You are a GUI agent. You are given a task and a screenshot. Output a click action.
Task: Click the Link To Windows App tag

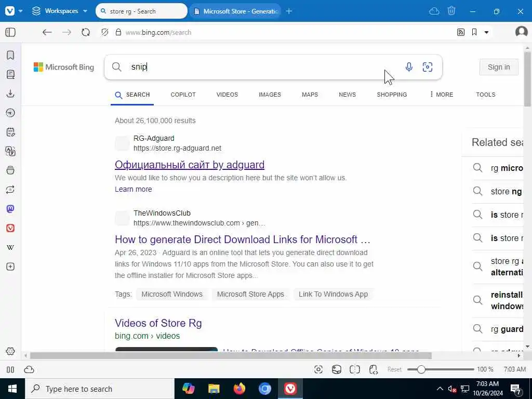pyautogui.click(x=333, y=294)
